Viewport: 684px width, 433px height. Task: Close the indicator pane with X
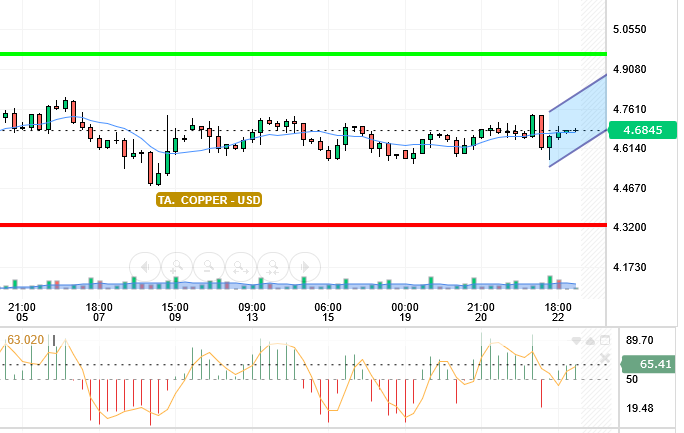point(605,358)
